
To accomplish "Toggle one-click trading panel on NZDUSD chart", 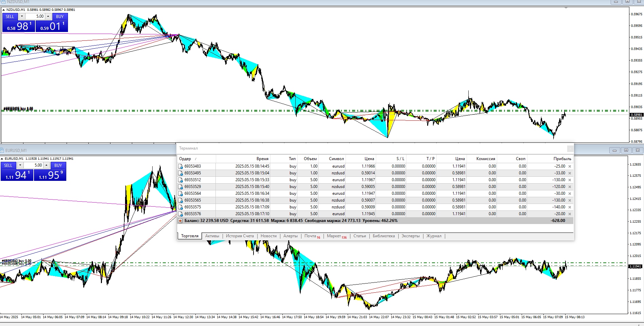I will click(3, 10).
